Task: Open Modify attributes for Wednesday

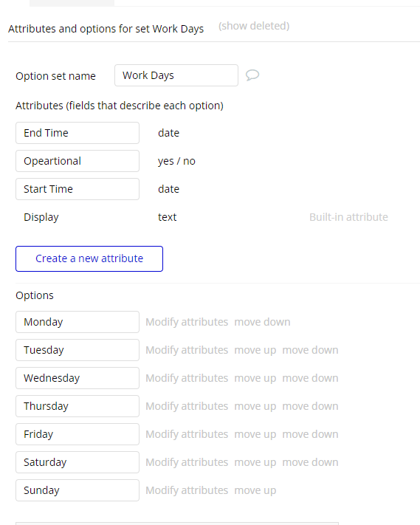Action: pyautogui.click(x=187, y=378)
